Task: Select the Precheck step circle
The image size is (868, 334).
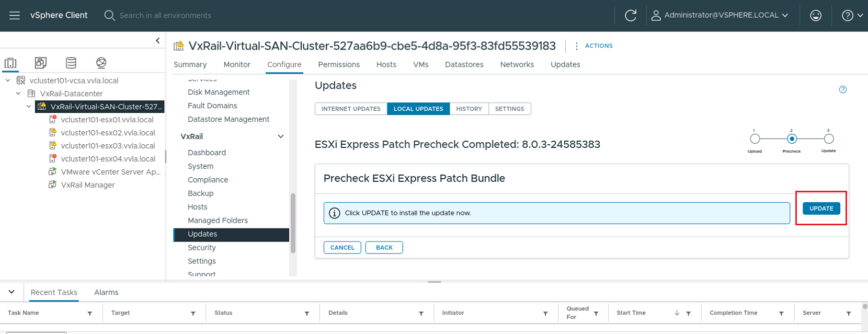Action: click(x=792, y=139)
